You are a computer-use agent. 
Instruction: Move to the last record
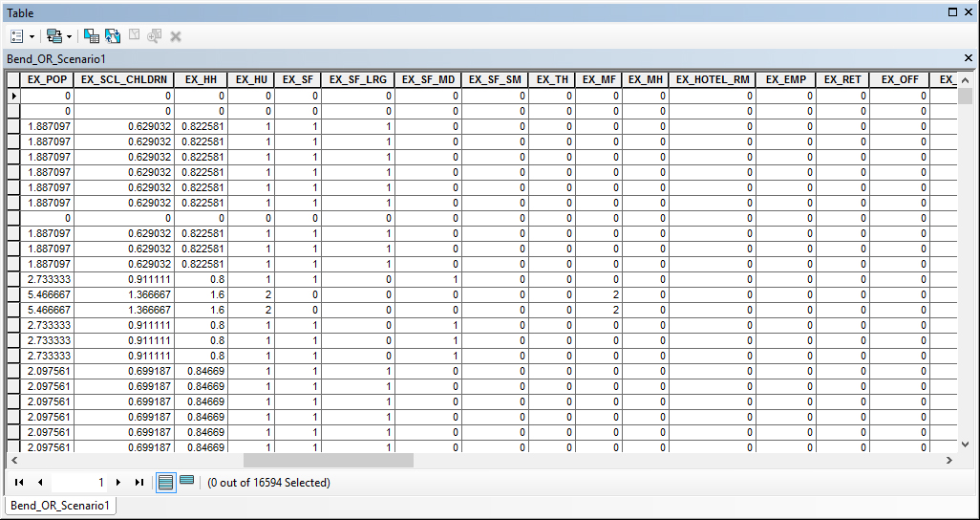pos(139,483)
